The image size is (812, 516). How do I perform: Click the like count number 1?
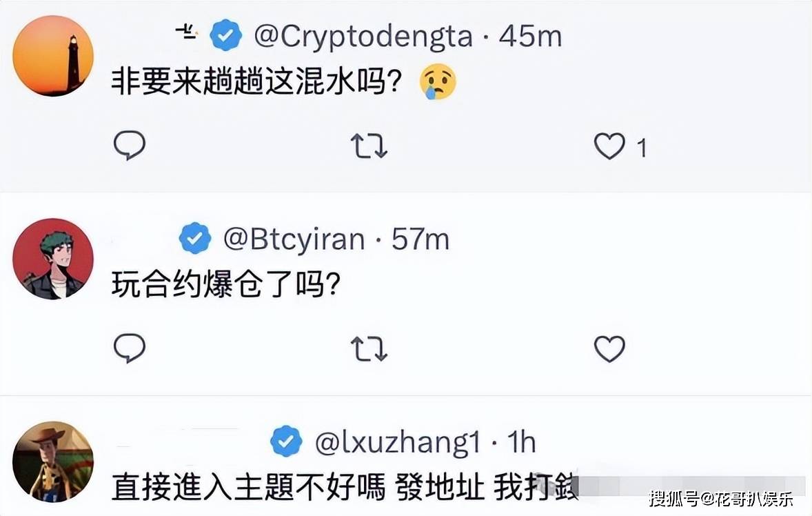click(x=643, y=146)
